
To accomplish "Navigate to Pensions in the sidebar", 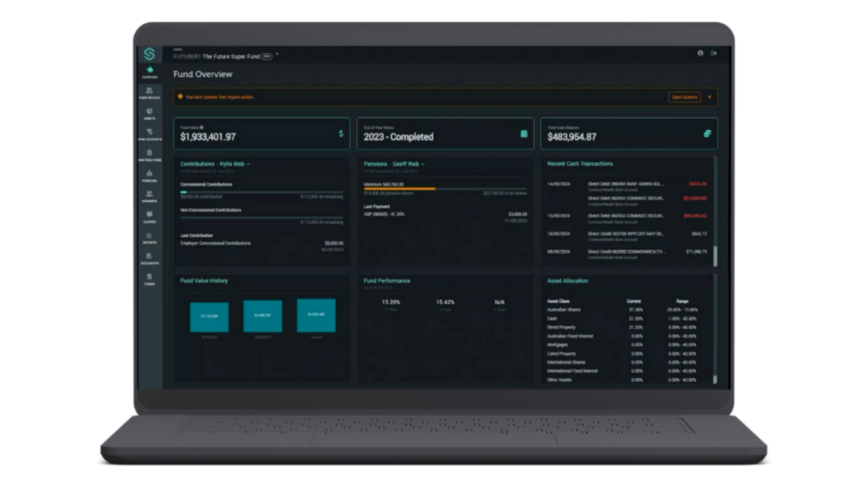I will (149, 176).
